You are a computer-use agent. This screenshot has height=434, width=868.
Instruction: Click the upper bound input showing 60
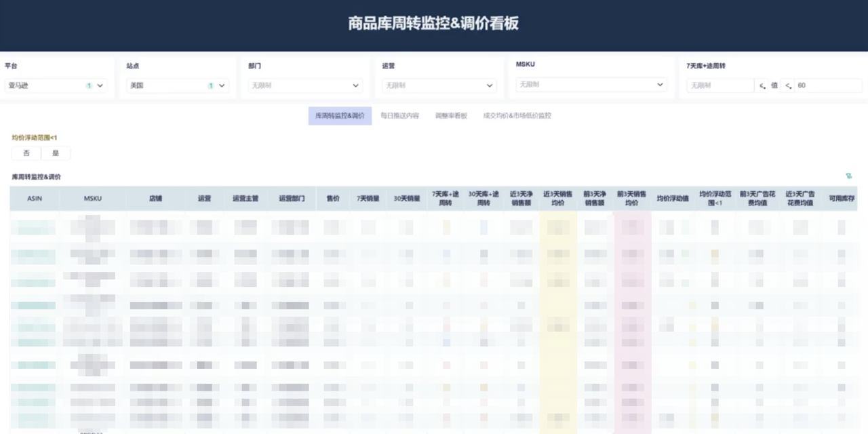828,86
